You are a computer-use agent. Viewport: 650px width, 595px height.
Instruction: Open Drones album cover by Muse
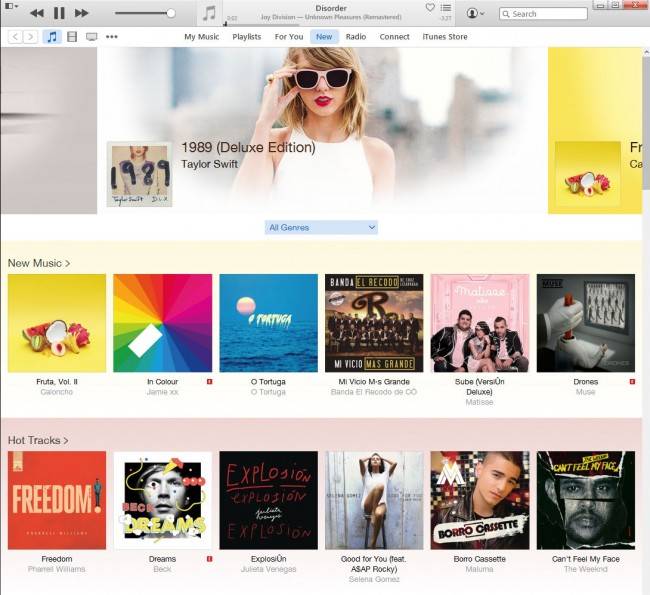click(x=586, y=323)
